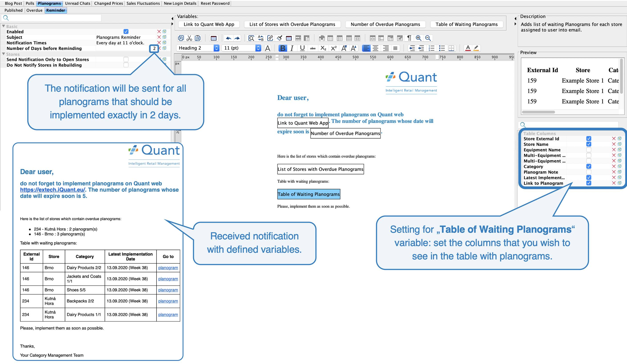This screenshot has height=364, width=627.
Task: Center-align the paragraph
Action: coord(375,48)
